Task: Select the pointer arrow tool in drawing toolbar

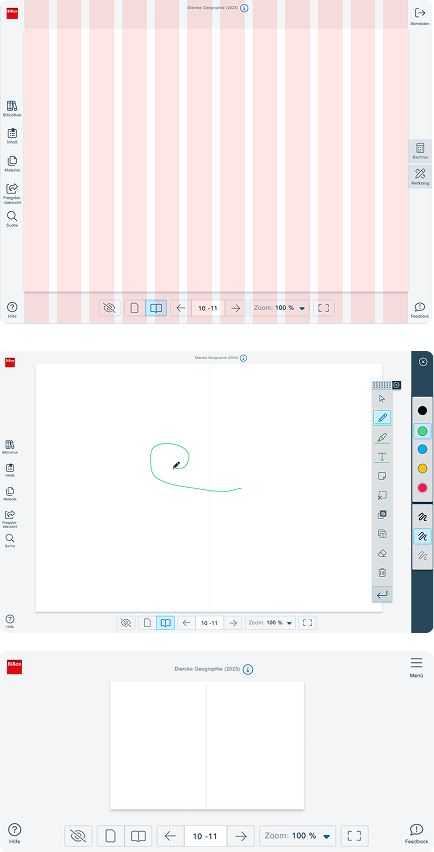Action: (382, 399)
